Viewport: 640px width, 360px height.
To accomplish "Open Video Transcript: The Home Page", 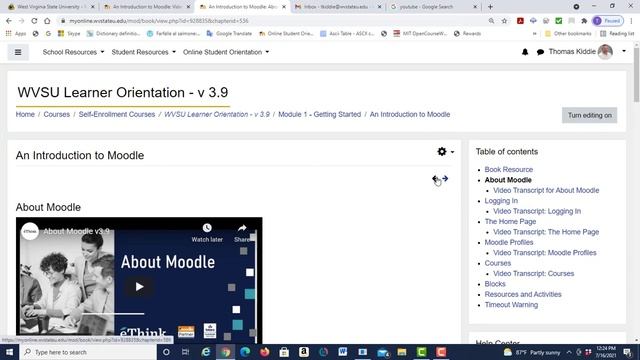I will point(546,232).
